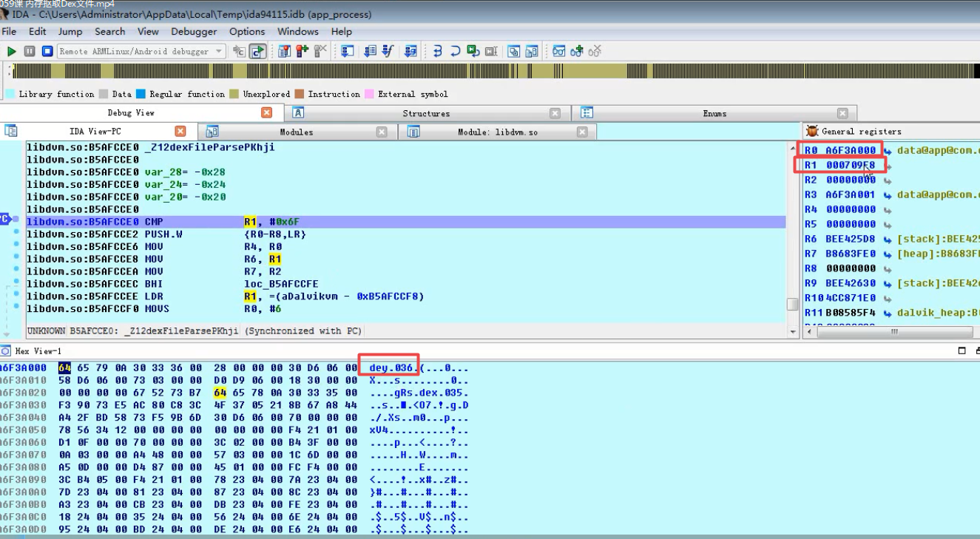Switch to the Enums tab

click(714, 113)
